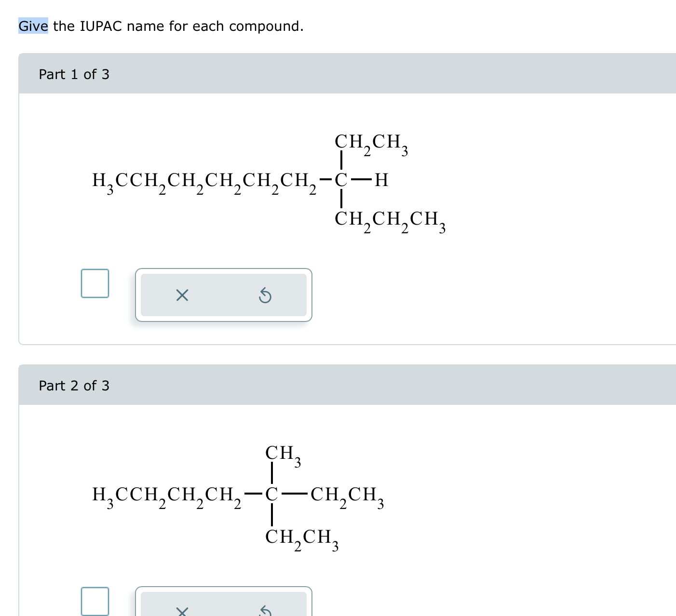This screenshot has height=616, width=676.
Task: Clear the answer in Part 1 using the X icon
Action: click(x=182, y=295)
